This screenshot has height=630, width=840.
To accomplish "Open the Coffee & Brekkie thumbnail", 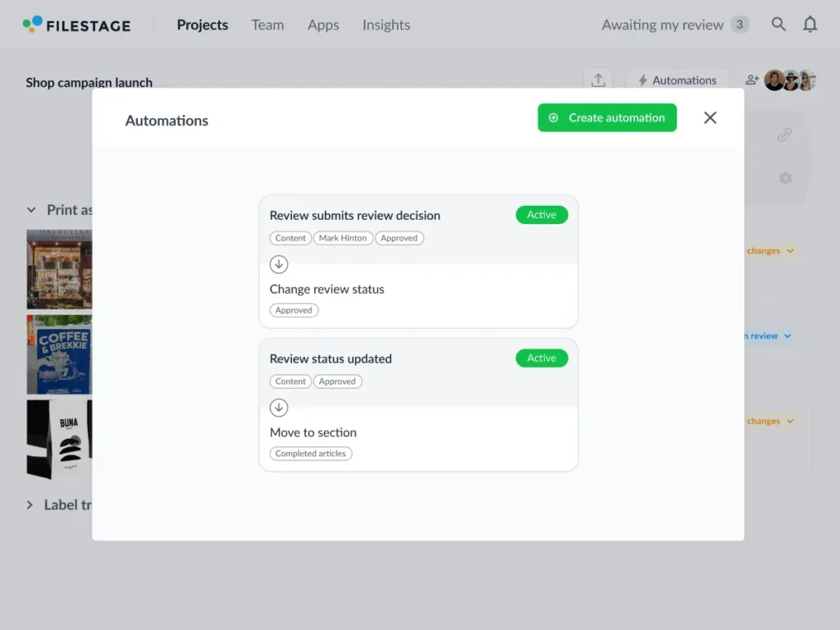I will tap(59, 354).
